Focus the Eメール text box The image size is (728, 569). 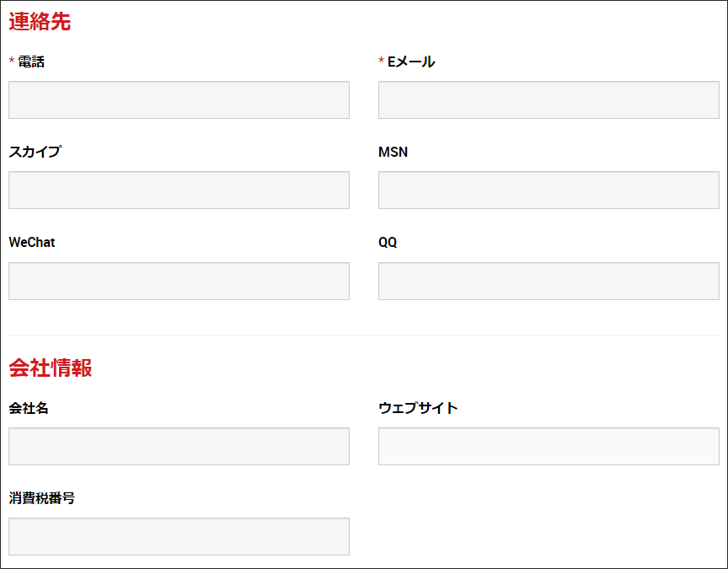click(549, 100)
